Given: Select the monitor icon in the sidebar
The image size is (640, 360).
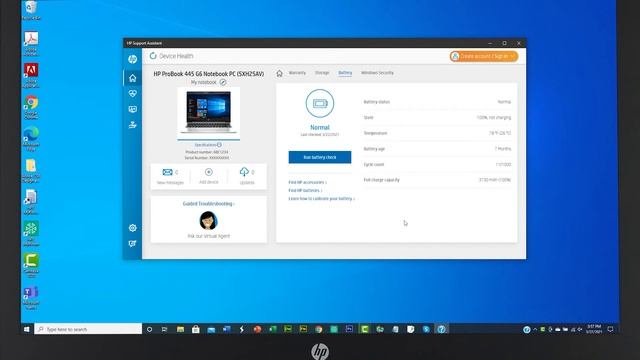Looking at the screenshot, I should [x=132, y=109].
